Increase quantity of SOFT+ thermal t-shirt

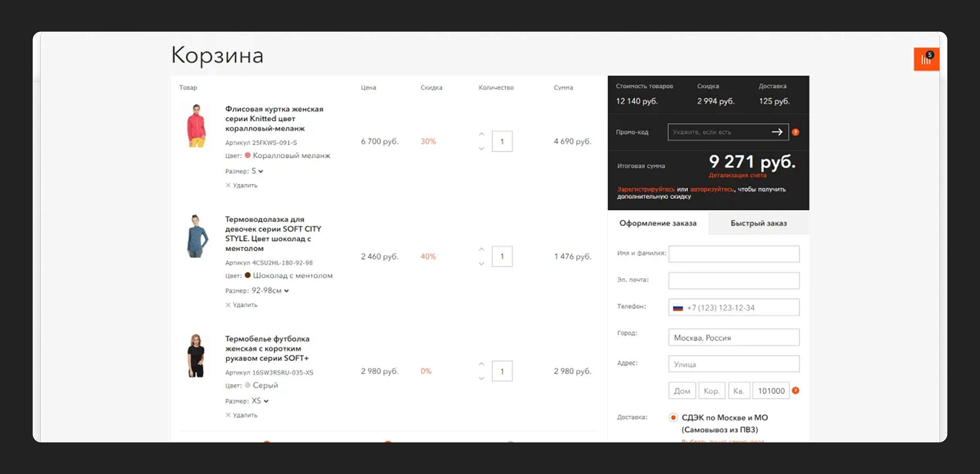(x=482, y=364)
